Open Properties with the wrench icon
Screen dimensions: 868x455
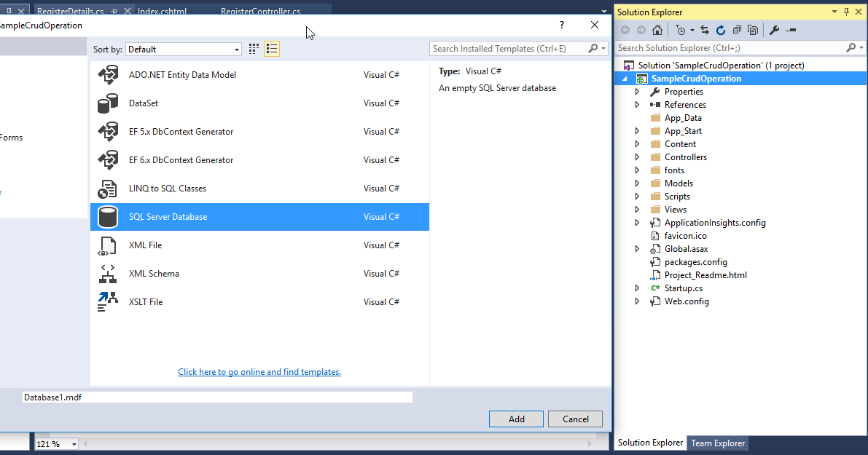[x=775, y=30]
